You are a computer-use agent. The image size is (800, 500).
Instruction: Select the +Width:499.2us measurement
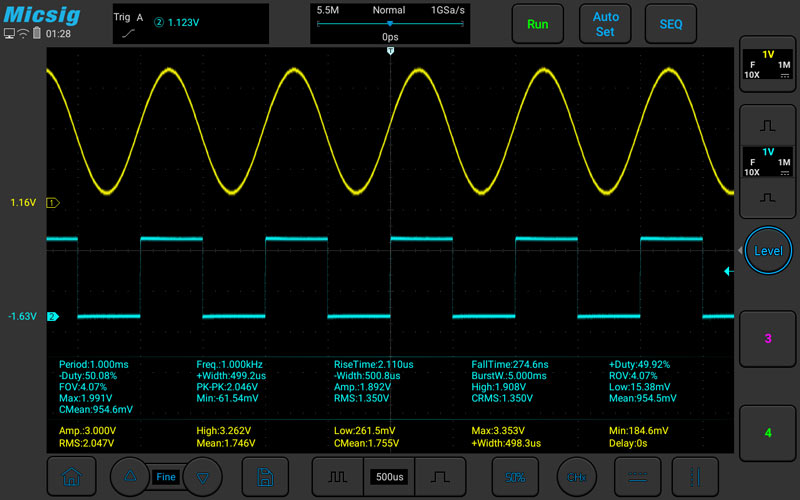[231, 376]
